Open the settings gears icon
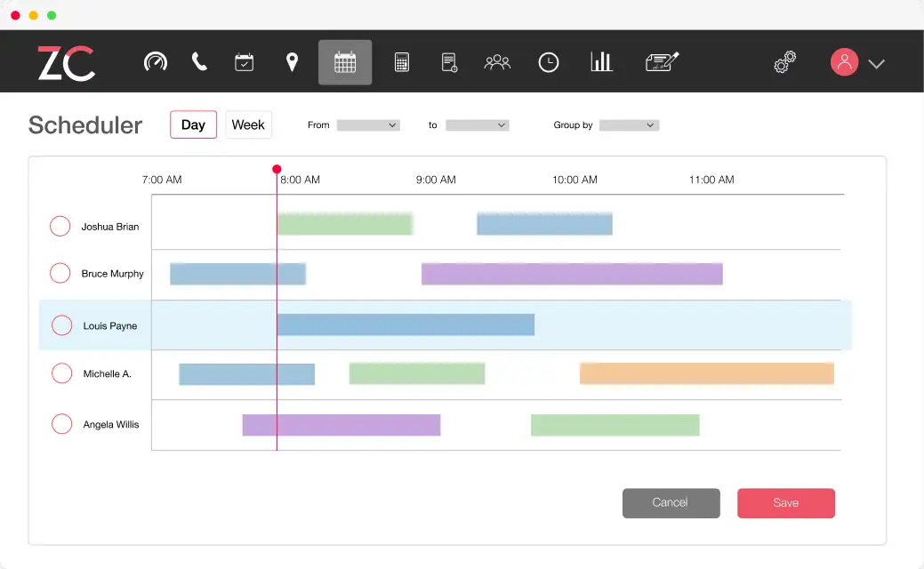 [x=785, y=62]
